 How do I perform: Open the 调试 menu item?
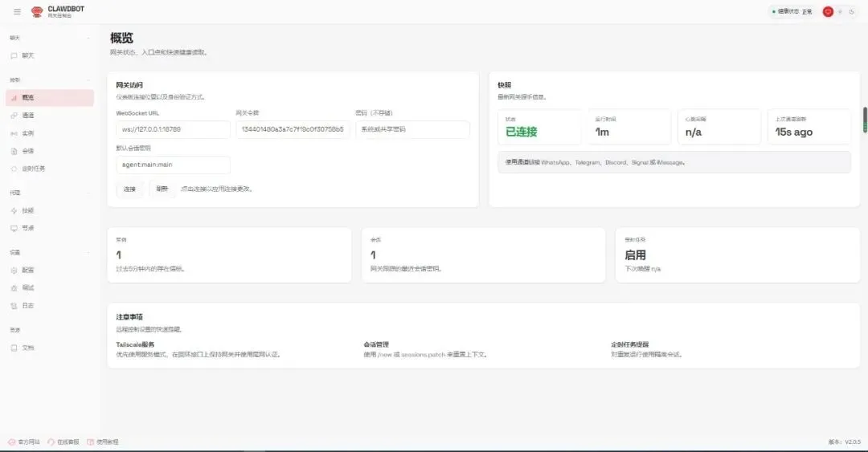[50, 287]
